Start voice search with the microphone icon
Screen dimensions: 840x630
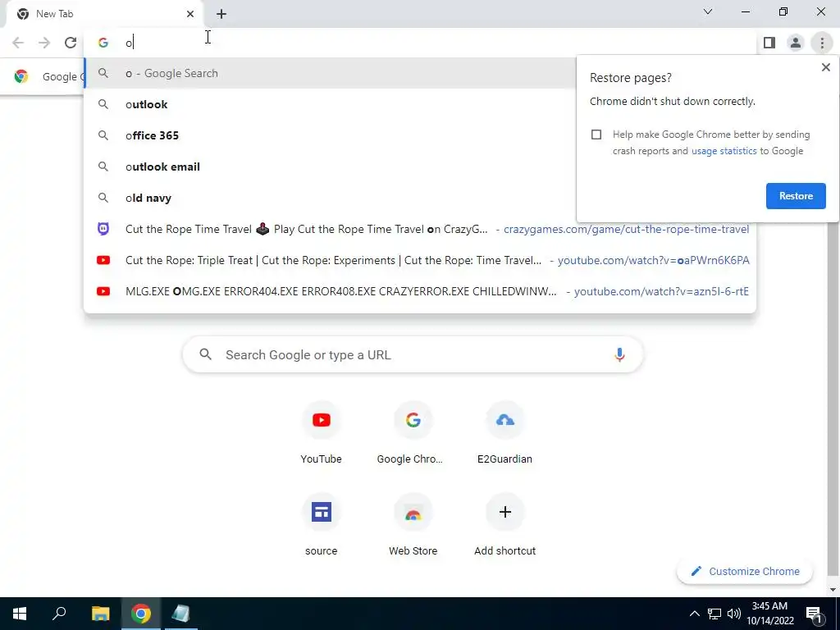coord(619,354)
